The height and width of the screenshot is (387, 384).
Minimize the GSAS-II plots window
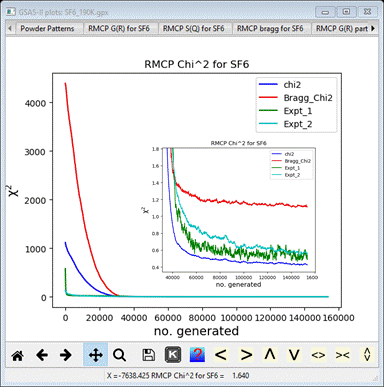coord(325,12)
